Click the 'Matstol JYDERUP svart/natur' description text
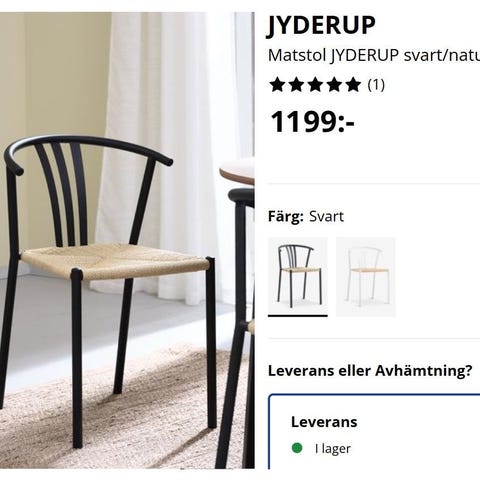This screenshot has width=480, height=480. click(x=374, y=55)
